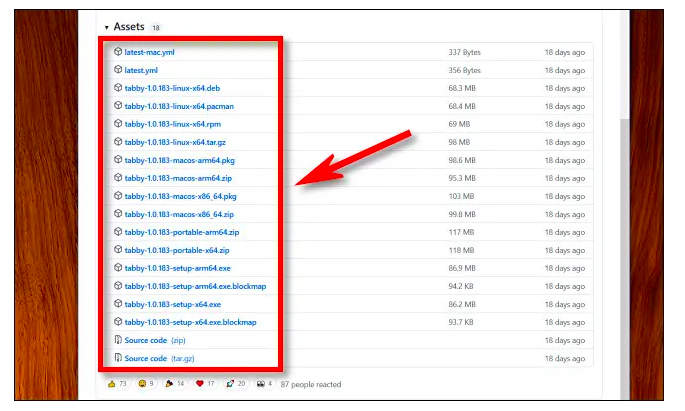
Task: Download Source code (zip)
Action: pos(155,340)
